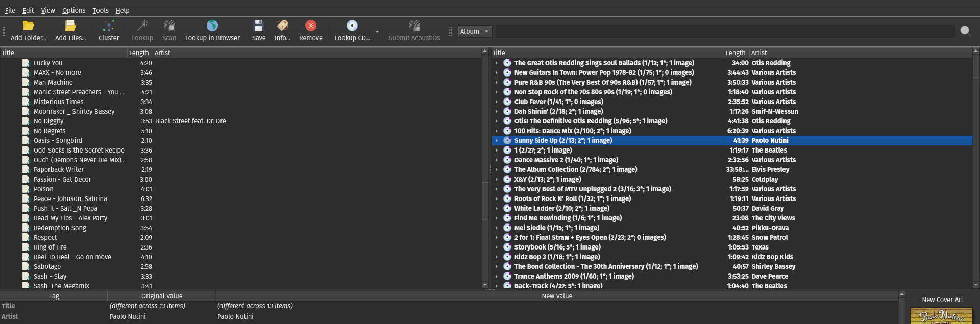Click disc icon next to X&Y album
980x324 pixels.
point(507,179)
